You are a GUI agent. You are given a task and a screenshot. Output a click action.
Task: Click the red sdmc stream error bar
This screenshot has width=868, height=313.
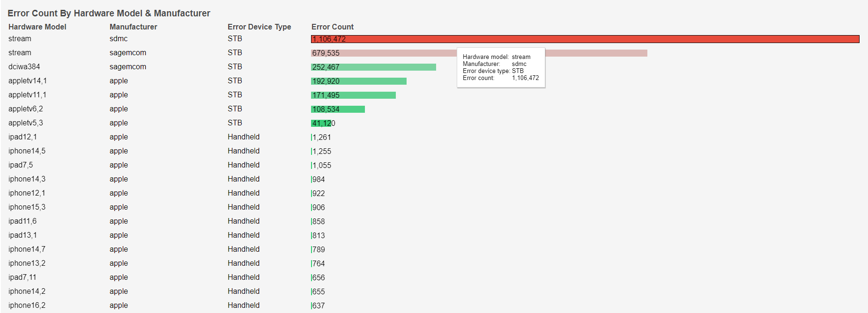[585, 39]
